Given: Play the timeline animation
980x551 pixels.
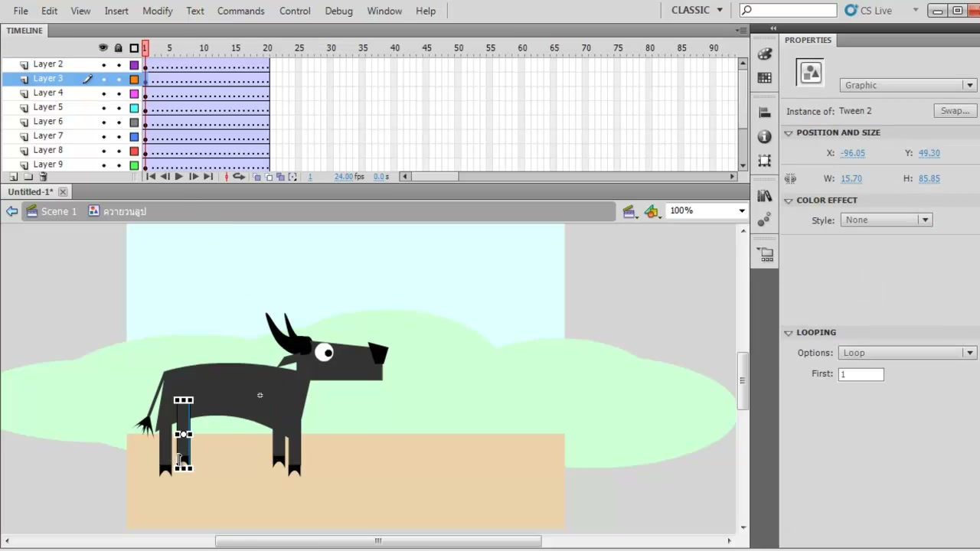Looking at the screenshot, I should point(178,177).
